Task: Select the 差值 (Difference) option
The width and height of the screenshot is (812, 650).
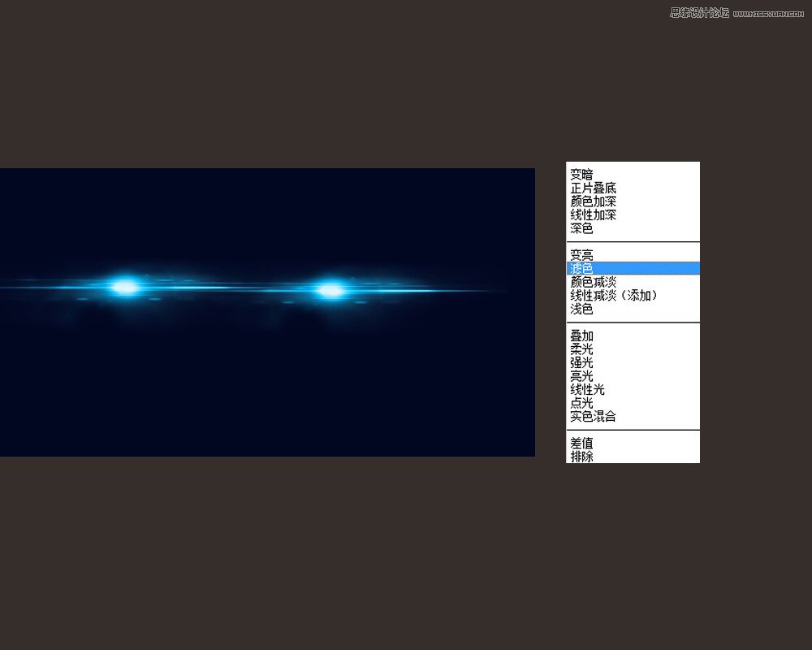Action: point(581,444)
